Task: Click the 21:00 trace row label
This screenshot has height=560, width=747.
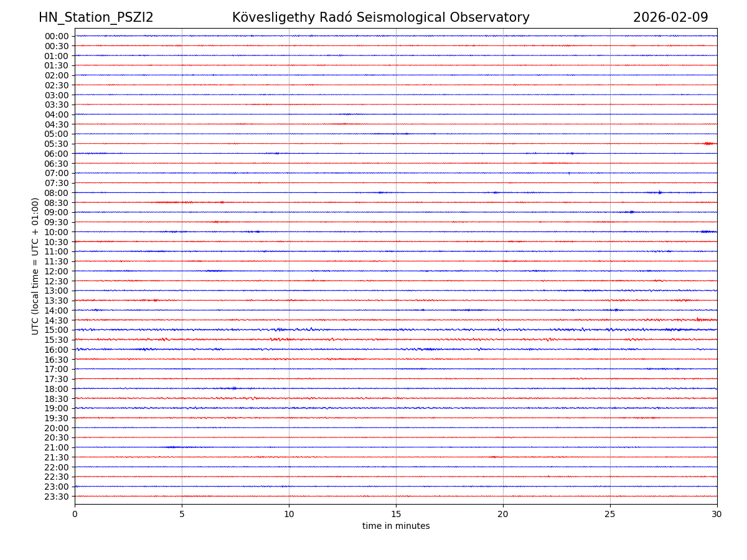Action: point(57,447)
